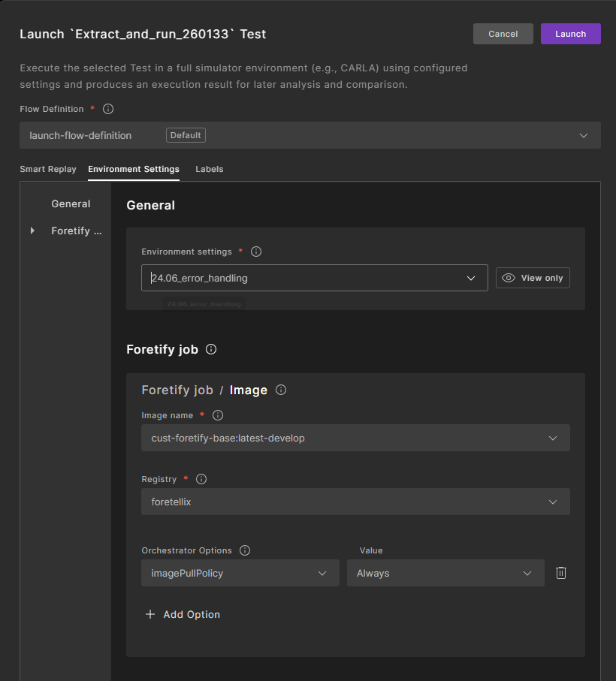Click the purple Launch button
616x681 pixels.
pos(570,34)
